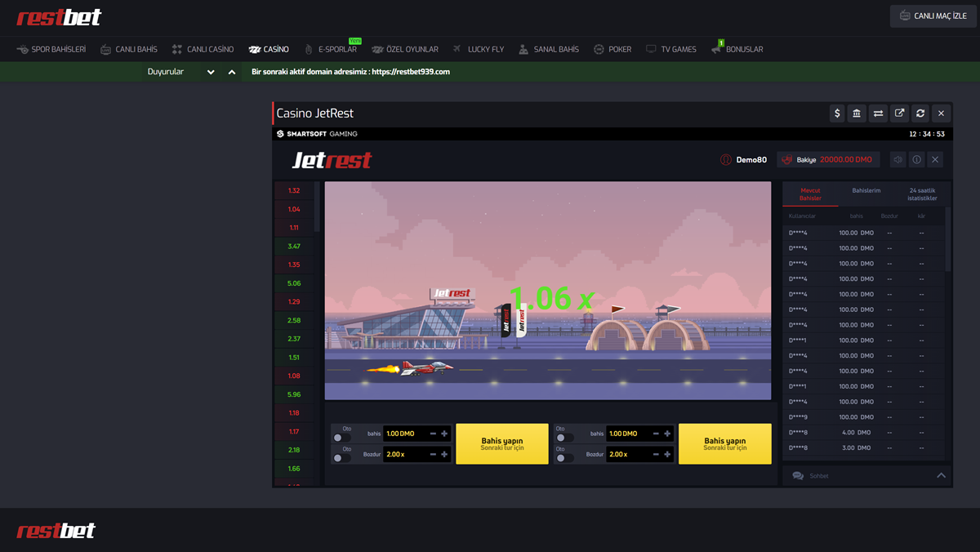Open 24 saatlik istatistikler tab
This screenshot has height=552, width=980.
point(922,194)
